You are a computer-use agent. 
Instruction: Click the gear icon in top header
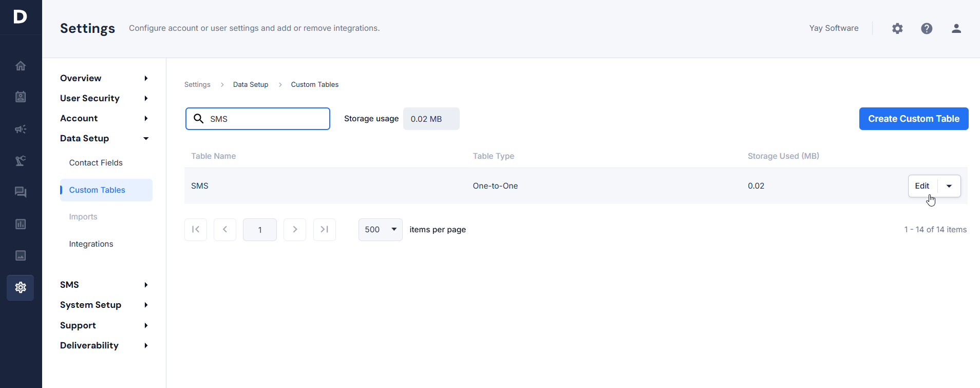897,29
